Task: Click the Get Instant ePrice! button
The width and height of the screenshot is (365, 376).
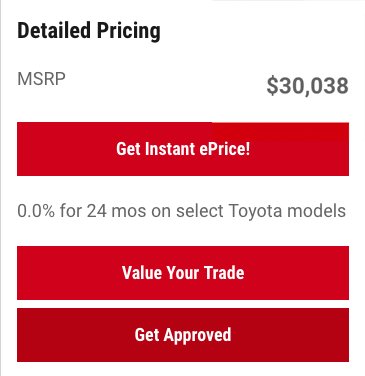Action: (x=183, y=149)
